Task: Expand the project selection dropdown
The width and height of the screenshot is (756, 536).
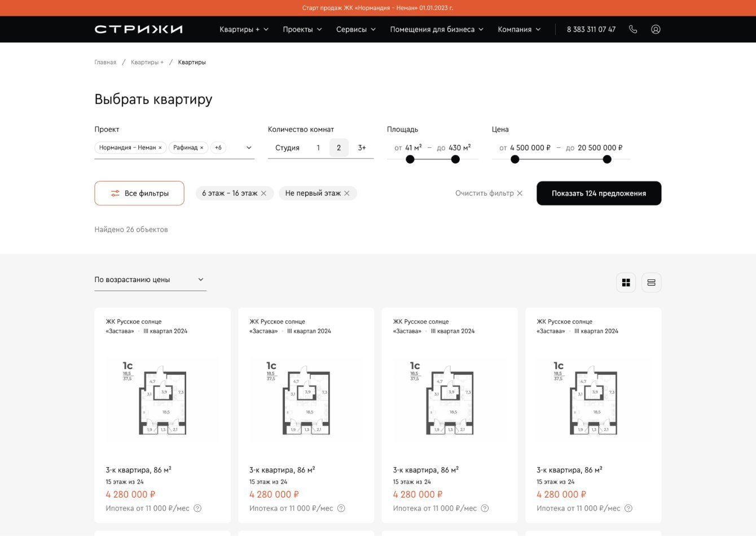Action: click(x=249, y=148)
